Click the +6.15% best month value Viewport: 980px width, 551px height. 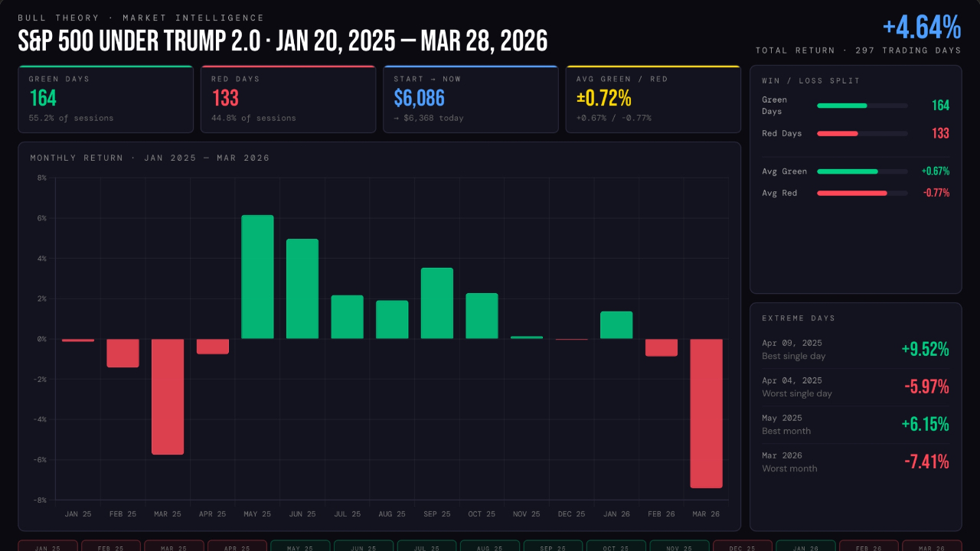pyautogui.click(x=925, y=425)
